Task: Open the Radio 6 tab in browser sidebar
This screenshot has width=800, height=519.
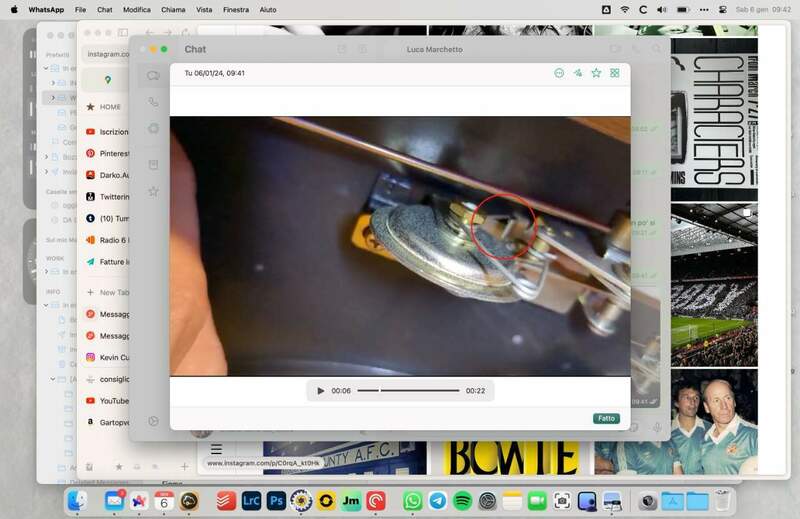Action: coord(107,240)
